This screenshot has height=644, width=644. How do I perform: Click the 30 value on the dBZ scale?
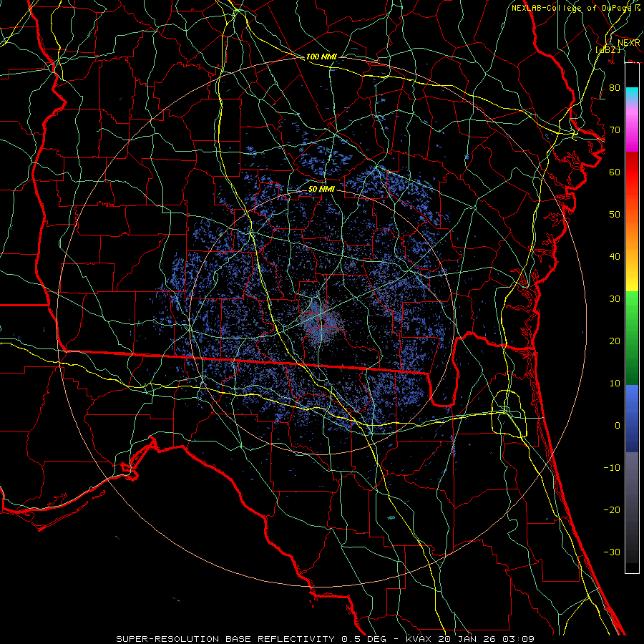pos(615,299)
